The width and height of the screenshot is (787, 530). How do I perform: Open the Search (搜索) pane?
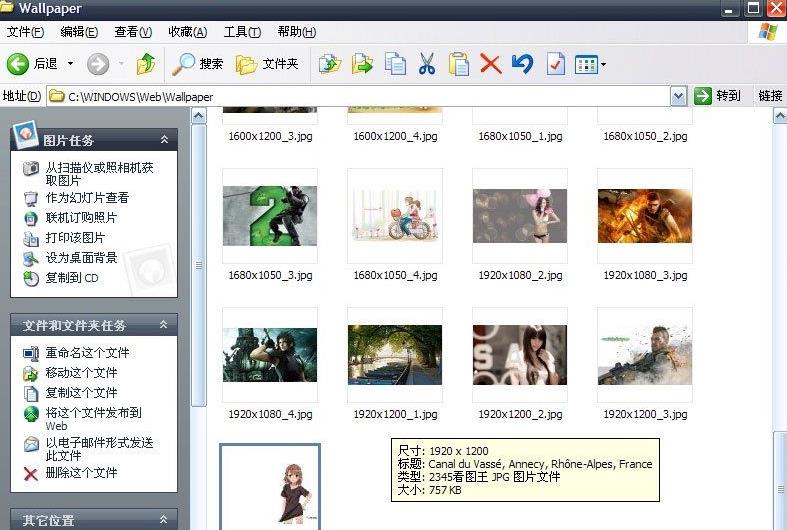pyautogui.click(x=197, y=64)
